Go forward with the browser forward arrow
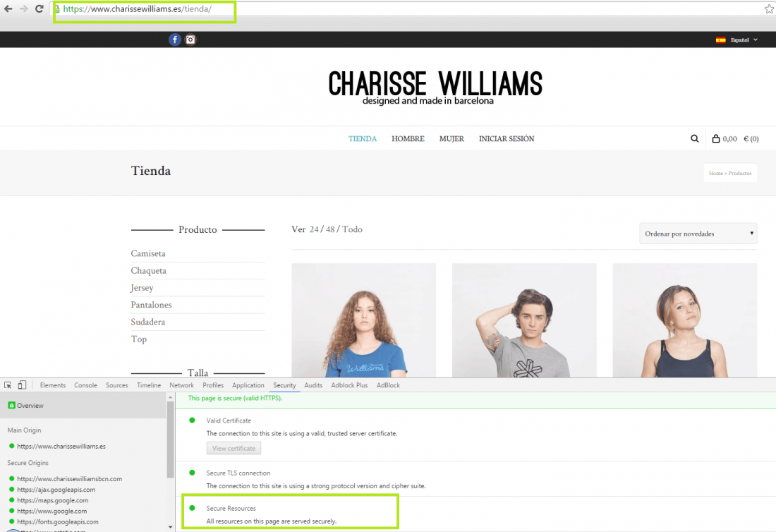This screenshot has height=532, width=776. [24, 9]
